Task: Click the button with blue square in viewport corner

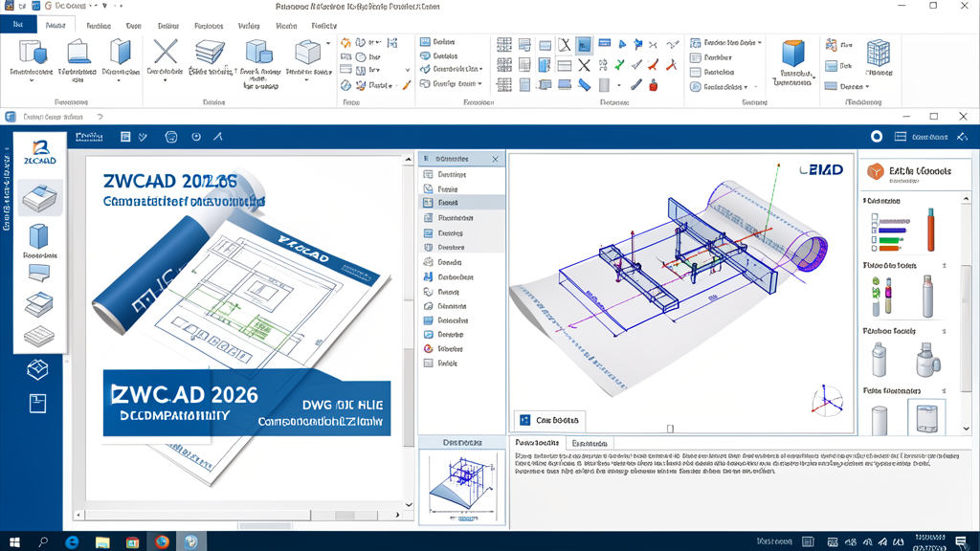Action: tap(548, 421)
